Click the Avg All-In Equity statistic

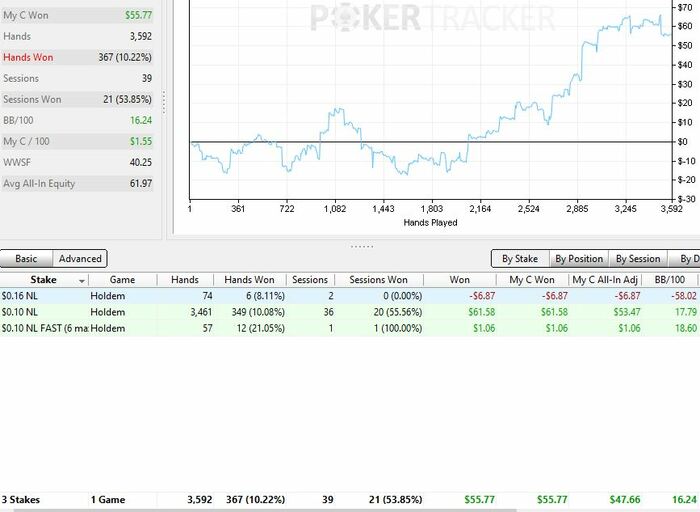[x=77, y=183]
